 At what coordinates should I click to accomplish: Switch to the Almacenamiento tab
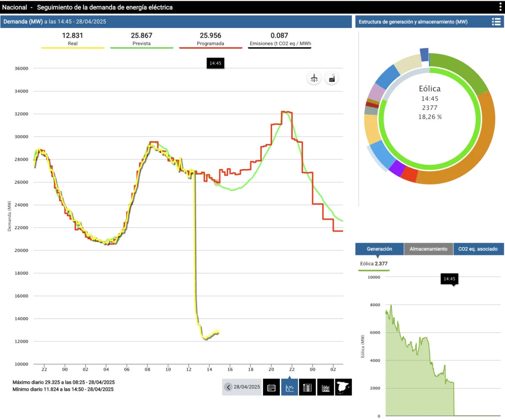[x=428, y=249]
